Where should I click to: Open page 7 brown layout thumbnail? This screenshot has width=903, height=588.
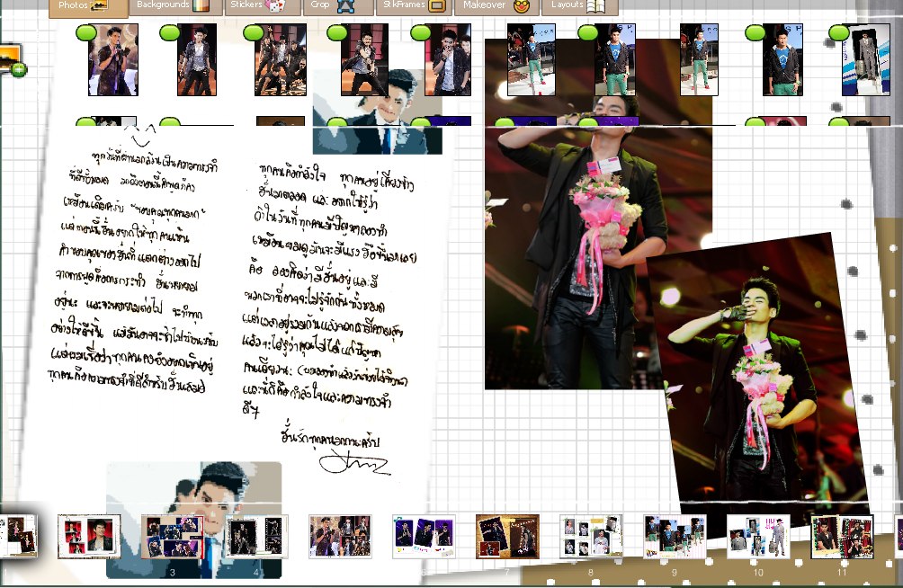click(507, 537)
